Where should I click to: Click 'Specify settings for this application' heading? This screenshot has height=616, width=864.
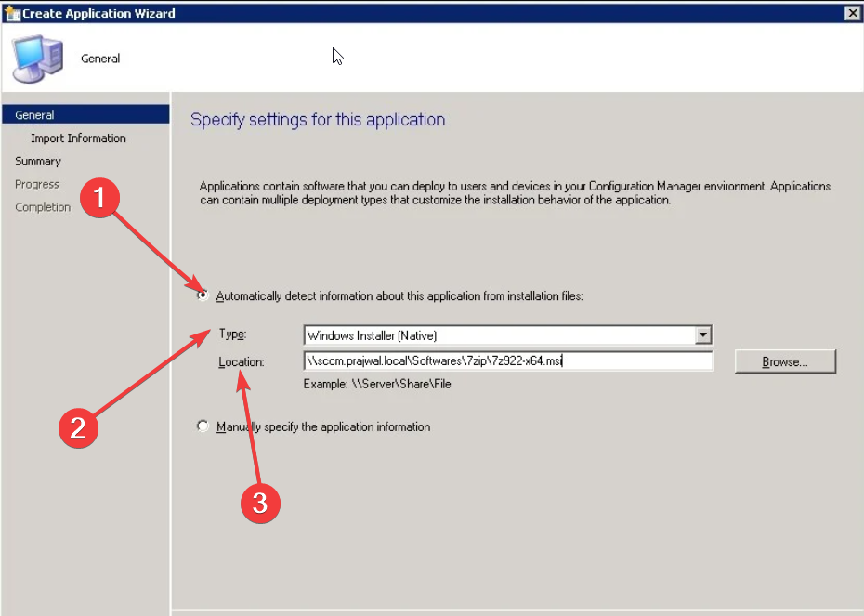(x=318, y=120)
